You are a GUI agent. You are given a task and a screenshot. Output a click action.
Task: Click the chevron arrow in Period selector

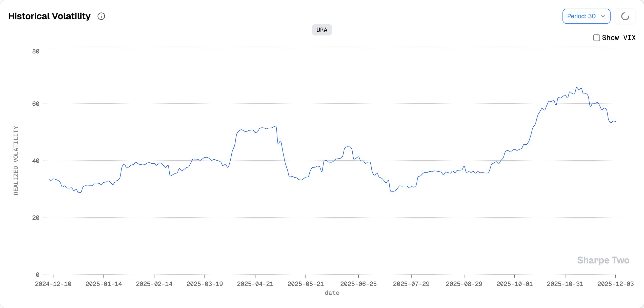click(x=603, y=16)
